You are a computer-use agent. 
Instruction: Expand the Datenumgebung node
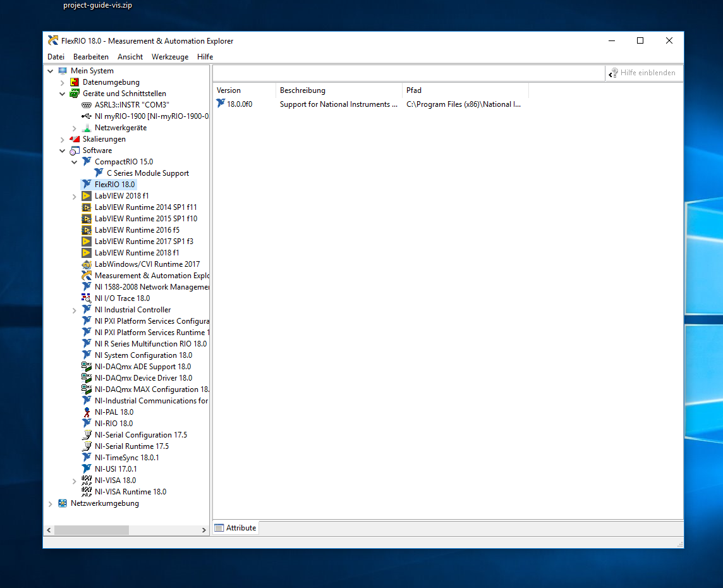[62, 83]
